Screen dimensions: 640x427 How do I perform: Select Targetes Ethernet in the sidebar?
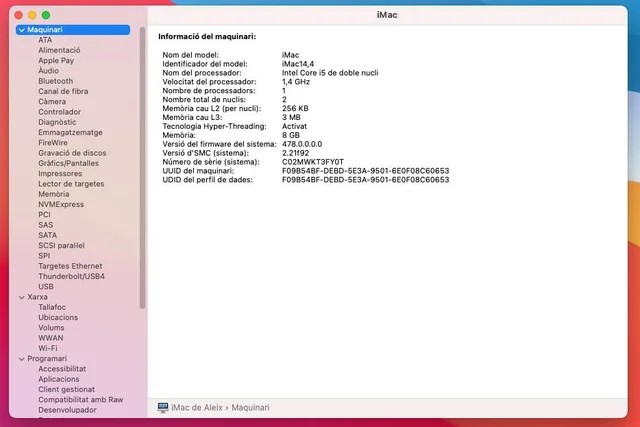point(70,266)
